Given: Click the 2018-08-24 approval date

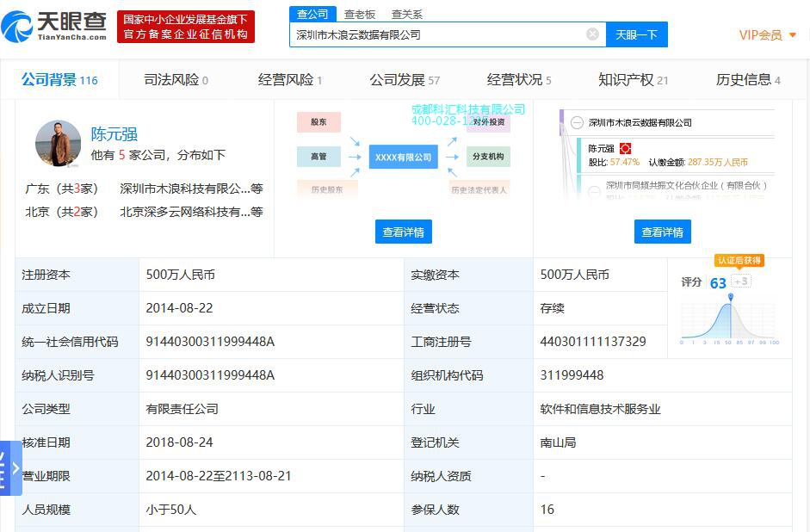Looking at the screenshot, I should pos(179,442).
